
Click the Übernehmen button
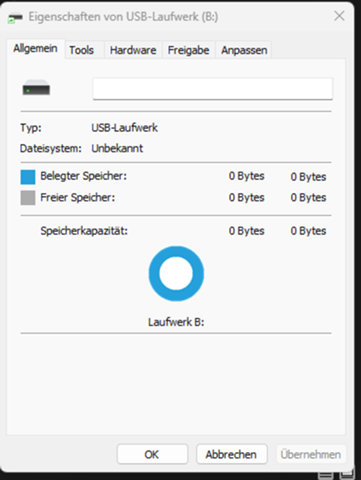click(311, 454)
